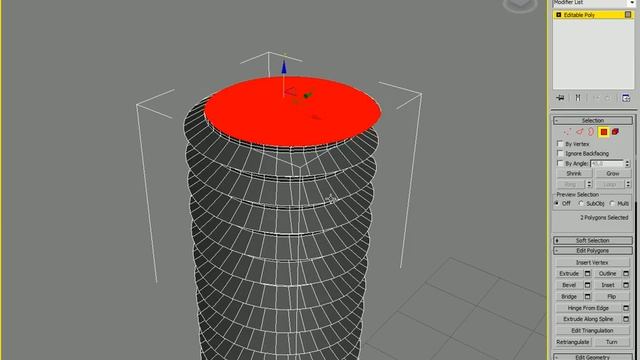Open Configure Modifier Sets icon

point(626,98)
